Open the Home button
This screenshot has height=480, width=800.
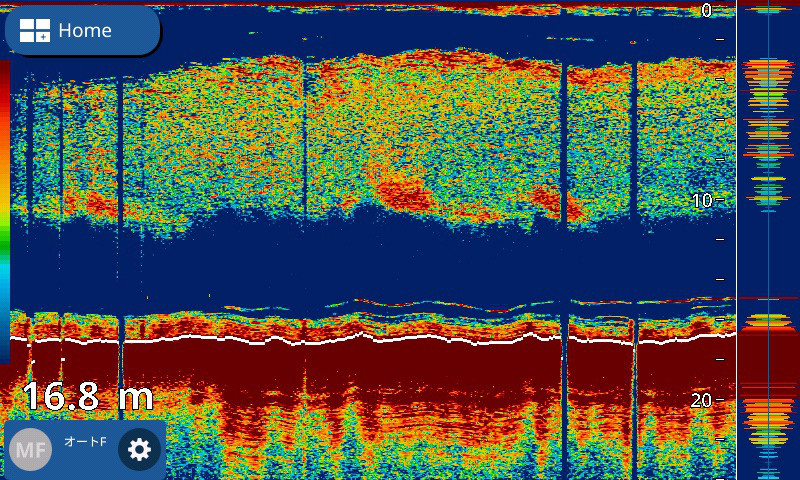[x=83, y=30]
